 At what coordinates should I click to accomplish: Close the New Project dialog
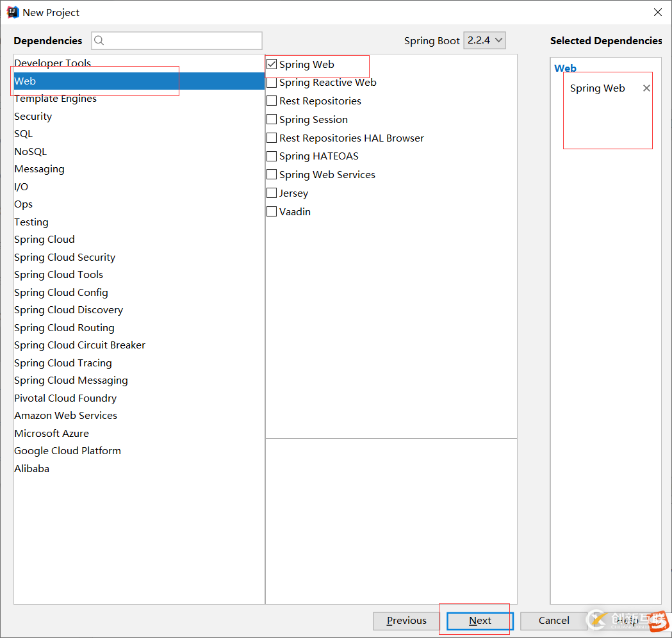click(x=657, y=12)
